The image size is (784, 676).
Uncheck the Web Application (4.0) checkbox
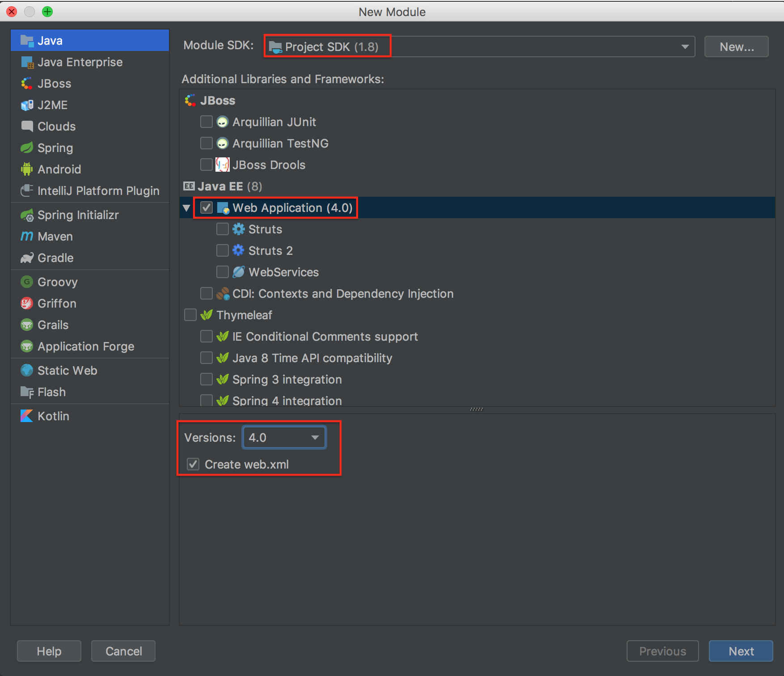tap(206, 207)
